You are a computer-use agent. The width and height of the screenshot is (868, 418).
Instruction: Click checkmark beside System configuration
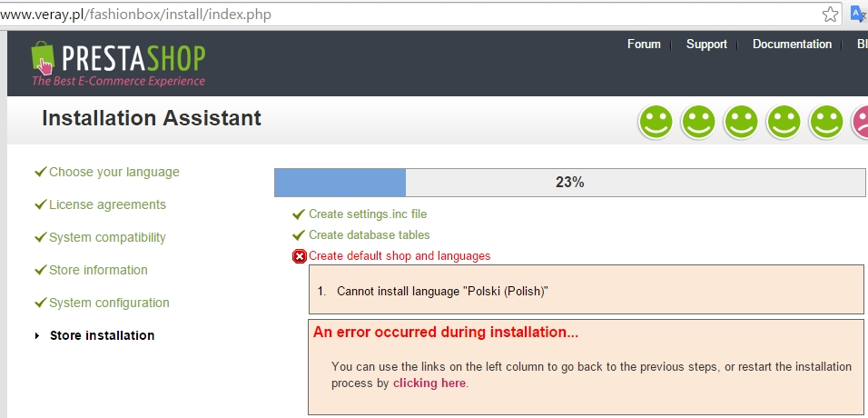(40, 303)
